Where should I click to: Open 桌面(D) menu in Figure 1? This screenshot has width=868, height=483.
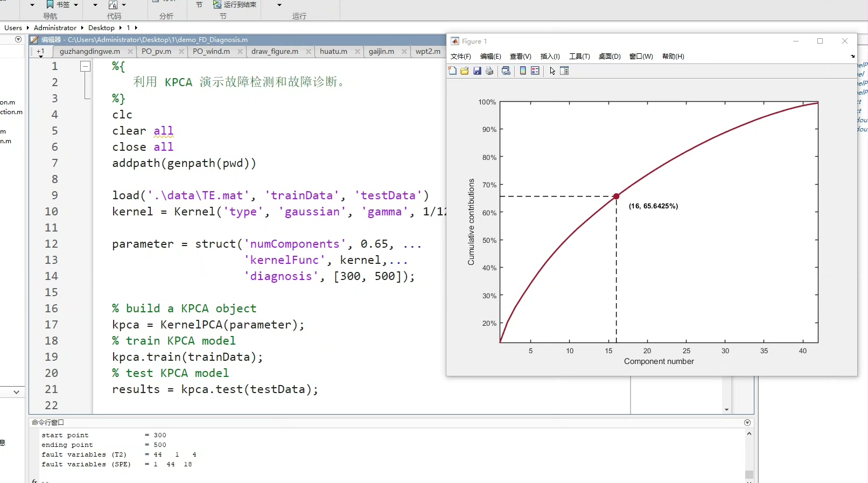pos(610,57)
